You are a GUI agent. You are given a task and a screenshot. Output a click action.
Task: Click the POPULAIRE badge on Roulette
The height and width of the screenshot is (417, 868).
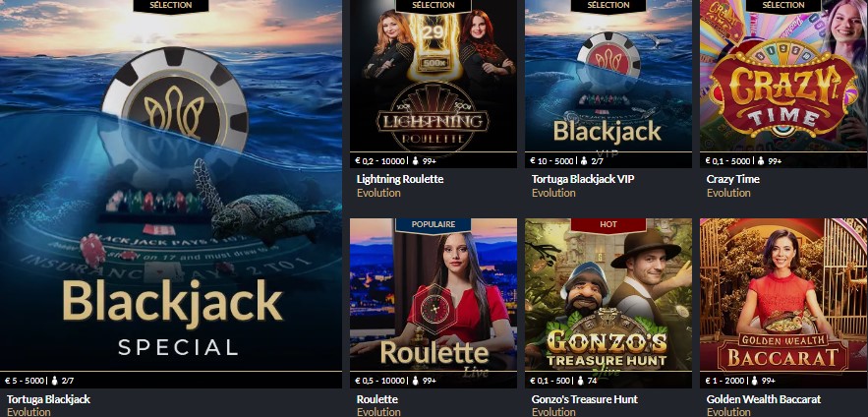point(434,225)
